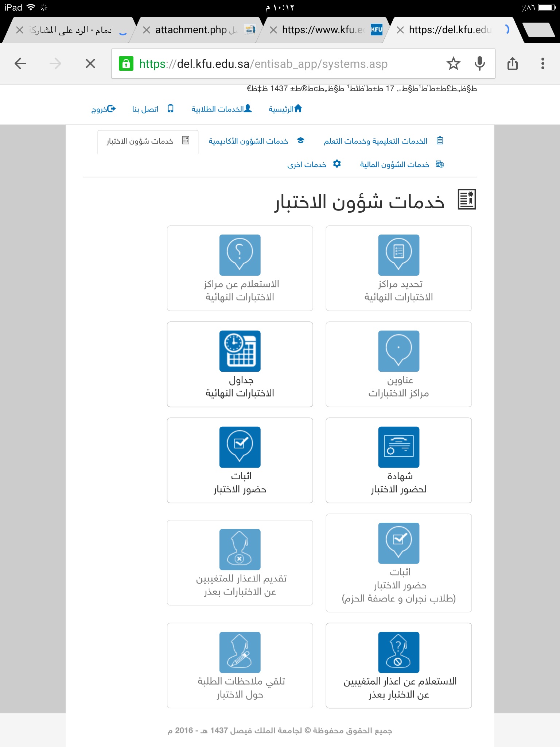Screen dimensions: 560x747
Task: Click the تحديد مراكز الاختبارات icon
Action: [x=399, y=255]
